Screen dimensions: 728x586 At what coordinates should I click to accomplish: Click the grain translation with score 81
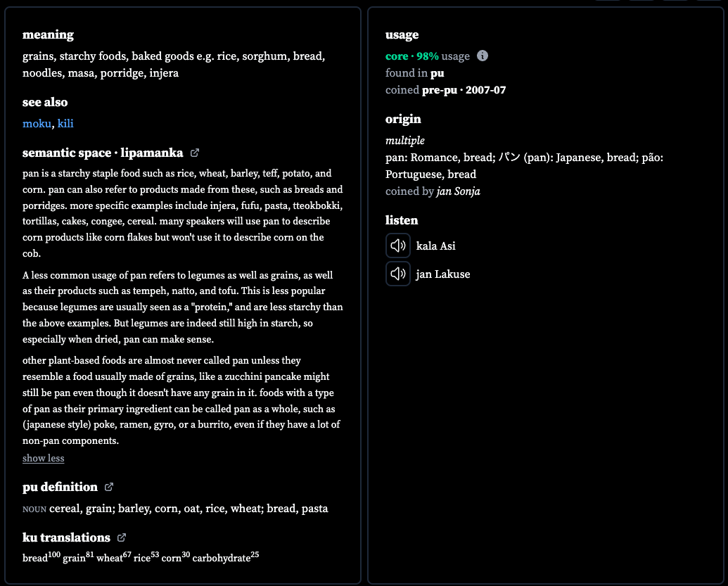click(78, 556)
